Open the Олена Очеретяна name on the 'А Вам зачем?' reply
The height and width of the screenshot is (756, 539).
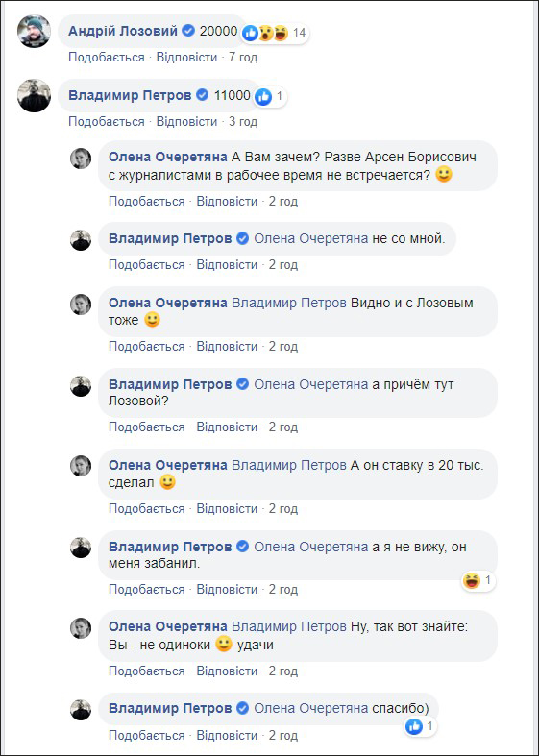pyautogui.click(x=168, y=158)
